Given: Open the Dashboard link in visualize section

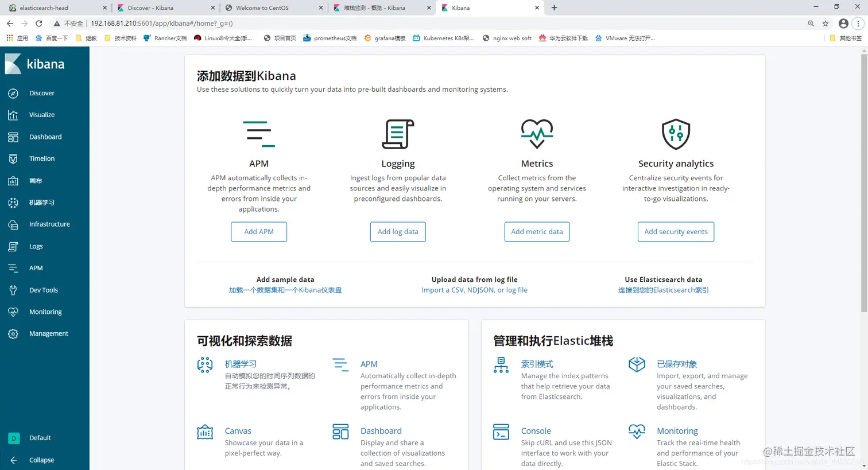Looking at the screenshot, I should 381,431.
